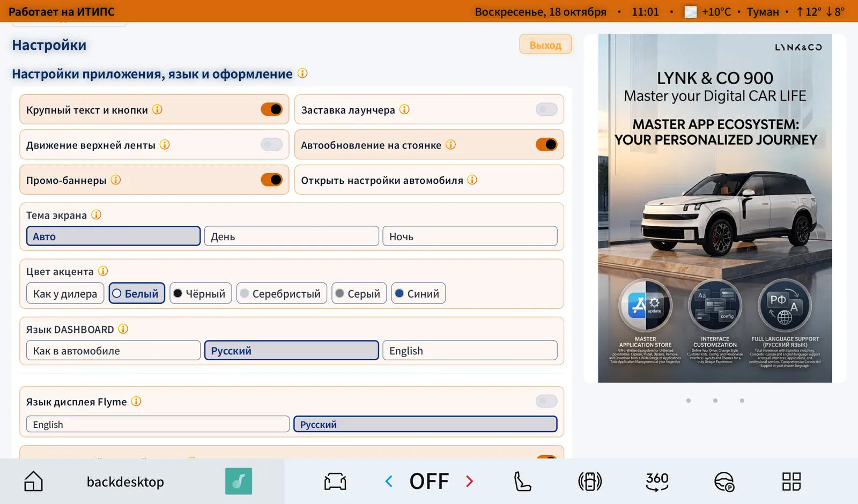Tap the home icon in bottom bar
The width and height of the screenshot is (858, 504).
[33, 481]
